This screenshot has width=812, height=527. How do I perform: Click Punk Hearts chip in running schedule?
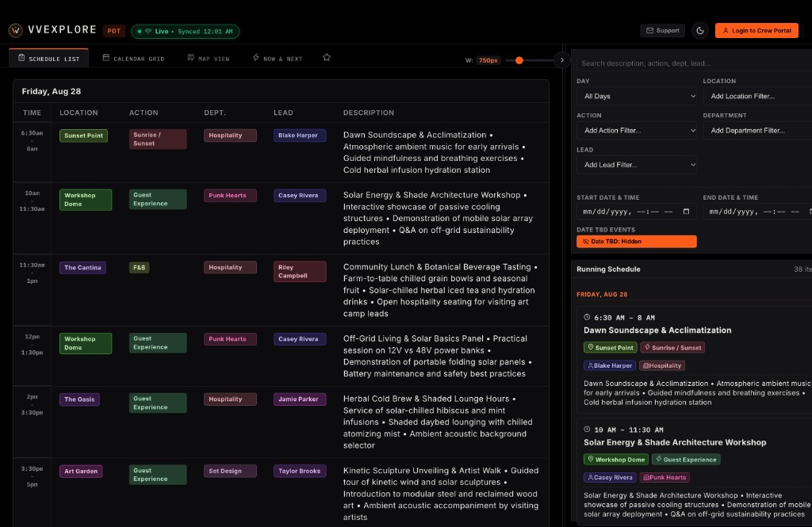tap(665, 477)
